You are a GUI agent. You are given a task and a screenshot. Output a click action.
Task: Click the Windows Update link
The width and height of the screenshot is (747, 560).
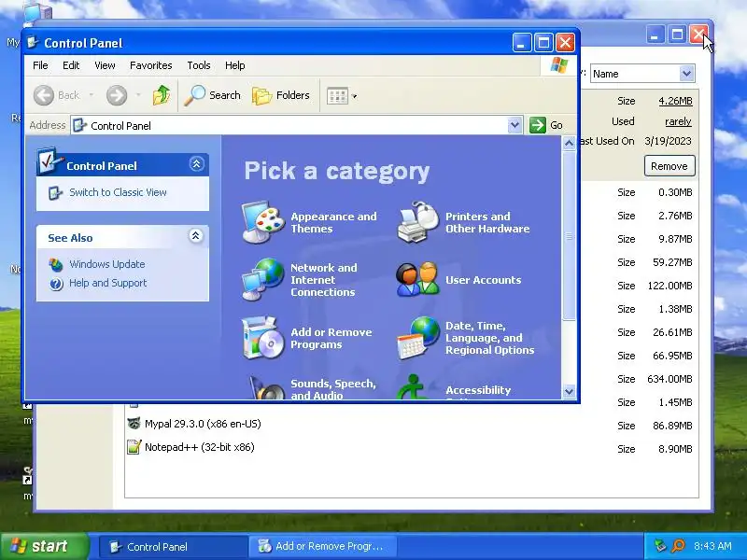click(107, 264)
